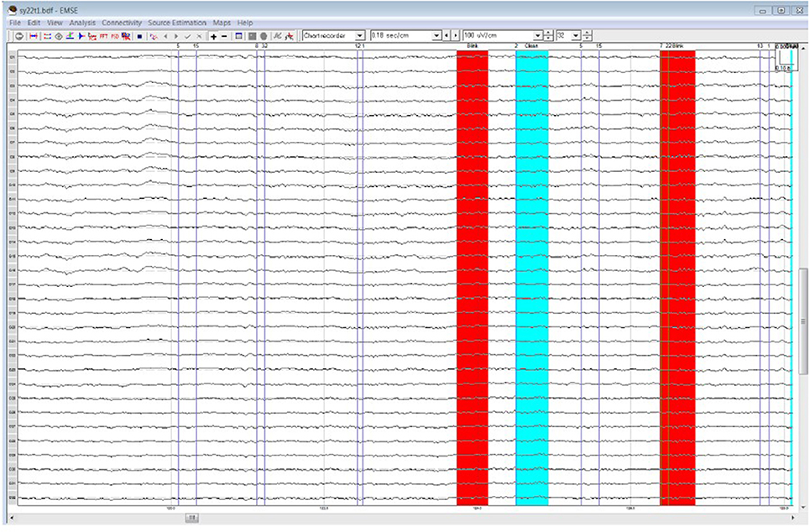Image resolution: width=809 pixels, height=532 pixels.
Task: Open the 100 uV/cm amplitude scale dropdown
Action: 538,35
